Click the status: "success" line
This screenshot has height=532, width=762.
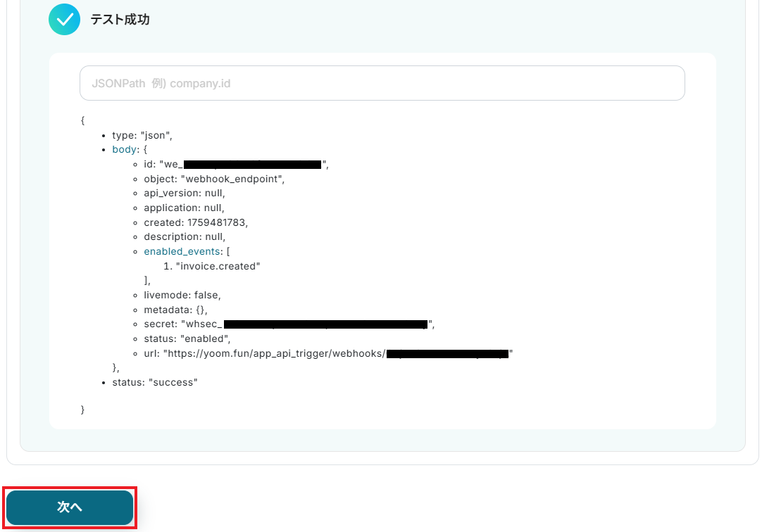tap(154, 383)
